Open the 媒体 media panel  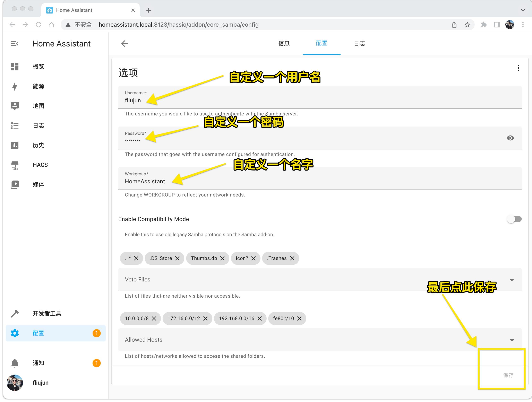click(x=38, y=185)
